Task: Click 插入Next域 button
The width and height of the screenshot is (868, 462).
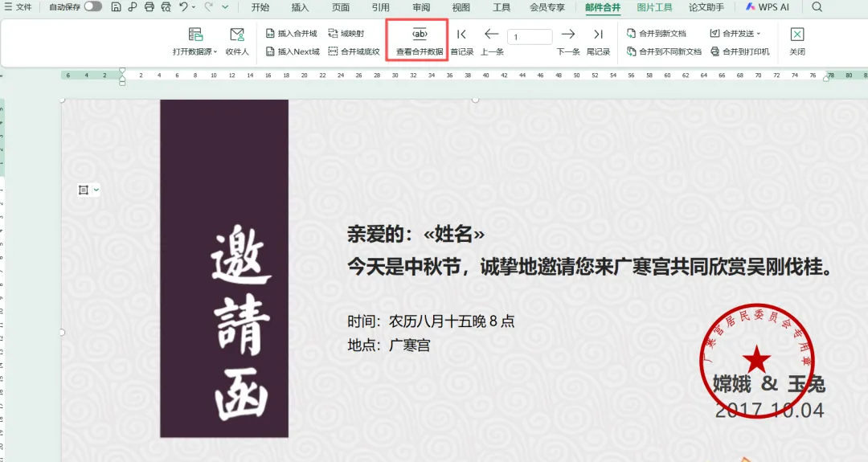Action: (x=293, y=51)
